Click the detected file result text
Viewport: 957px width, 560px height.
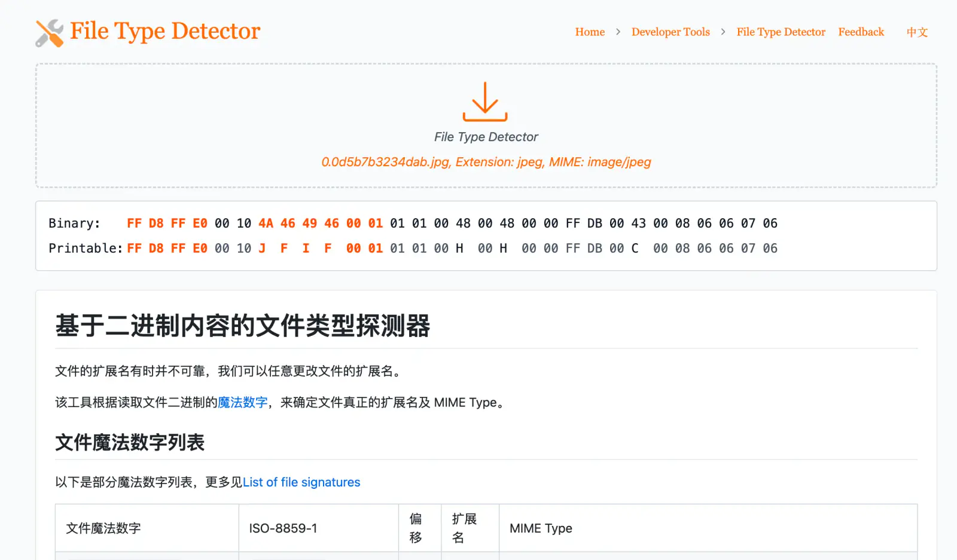tap(486, 162)
